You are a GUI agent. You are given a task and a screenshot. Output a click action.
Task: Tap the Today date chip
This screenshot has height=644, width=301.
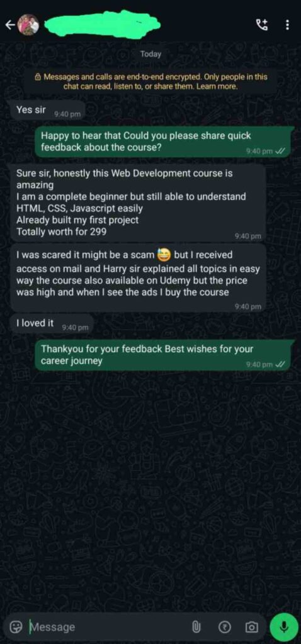pyautogui.click(x=150, y=54)
